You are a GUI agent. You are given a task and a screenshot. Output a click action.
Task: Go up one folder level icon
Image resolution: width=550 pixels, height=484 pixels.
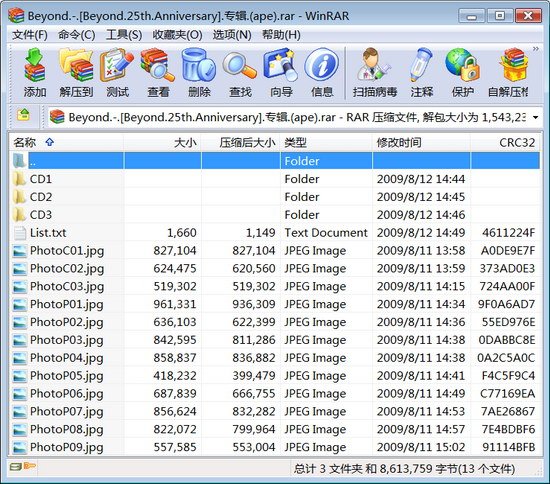[24, 116]
